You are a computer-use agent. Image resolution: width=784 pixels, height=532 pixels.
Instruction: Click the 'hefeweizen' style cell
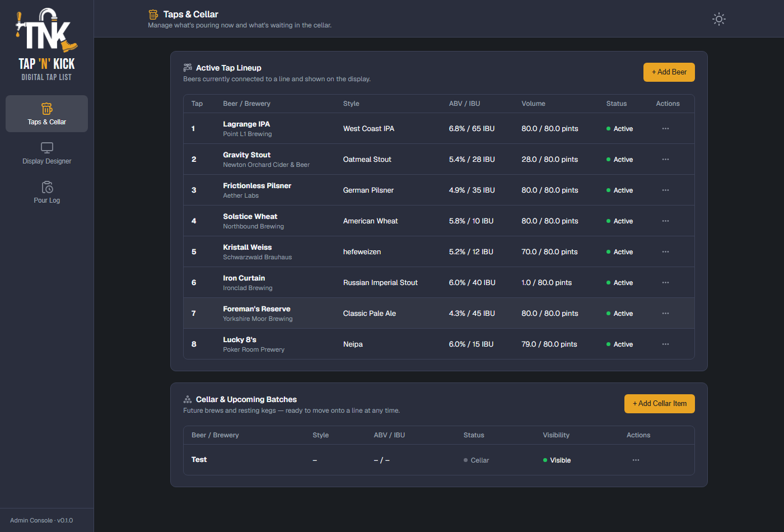(x=362, y=252)
